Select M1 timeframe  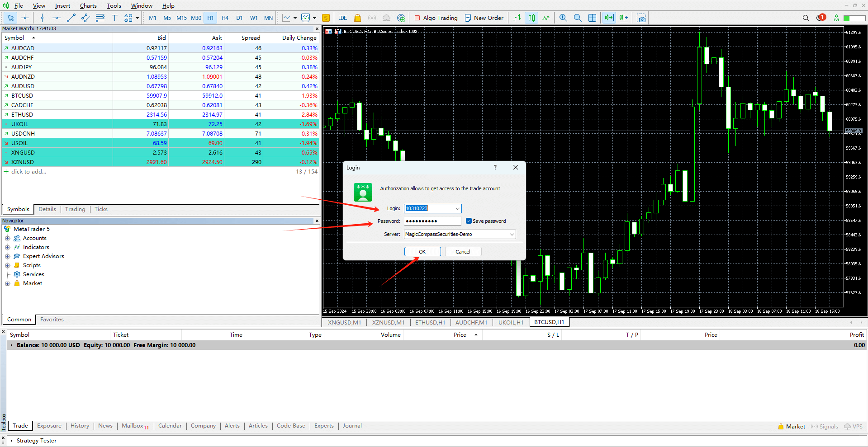pyautogui.click(x=152, y=18)
